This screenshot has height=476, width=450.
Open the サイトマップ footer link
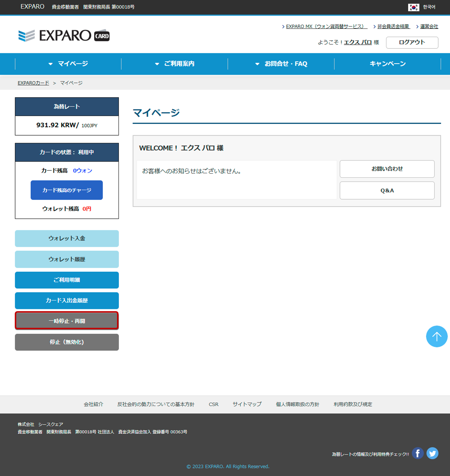[247, 404]
